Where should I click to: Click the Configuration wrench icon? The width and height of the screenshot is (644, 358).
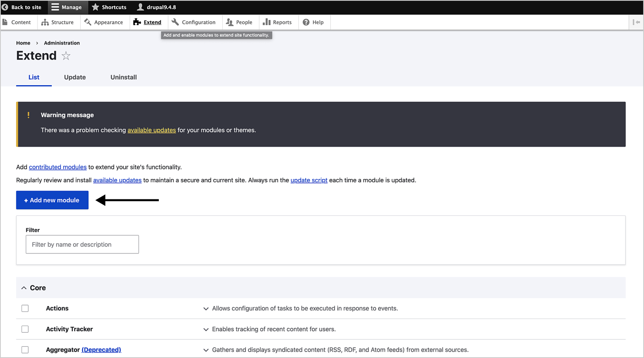(x=175, y=22)
